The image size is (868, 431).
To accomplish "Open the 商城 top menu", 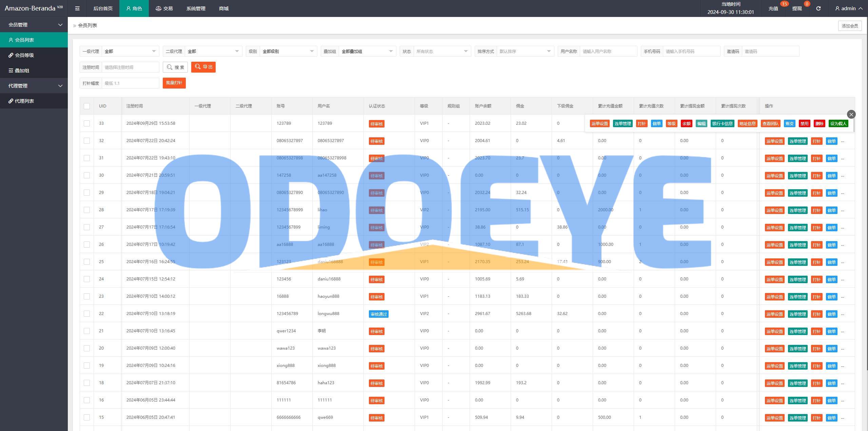I will point(224,8).
